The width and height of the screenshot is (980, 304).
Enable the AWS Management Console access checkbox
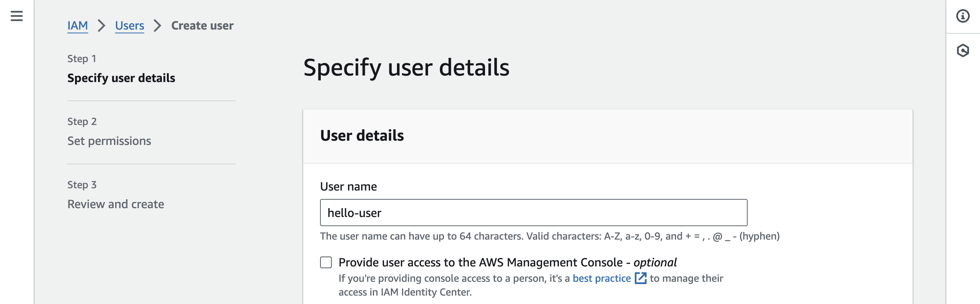326,263
